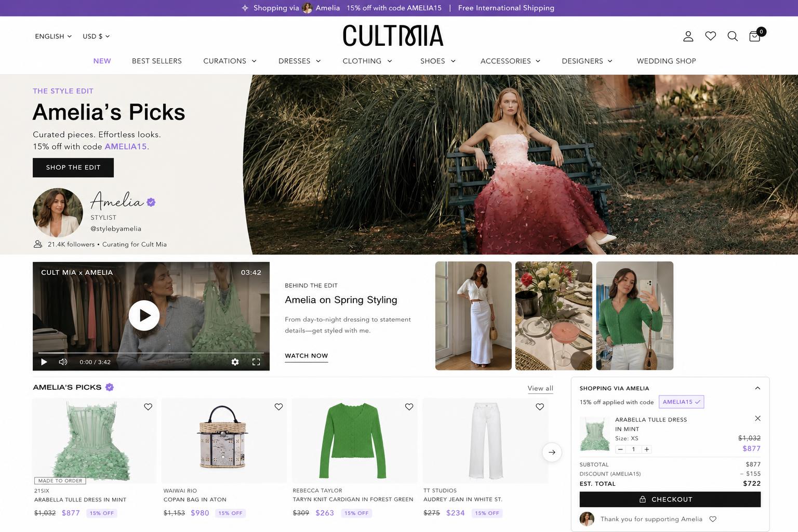This screenshot has width=798, height=532.
Task: Favorite the Copan Bag in Aton
Action: click(x=278, y=407)
